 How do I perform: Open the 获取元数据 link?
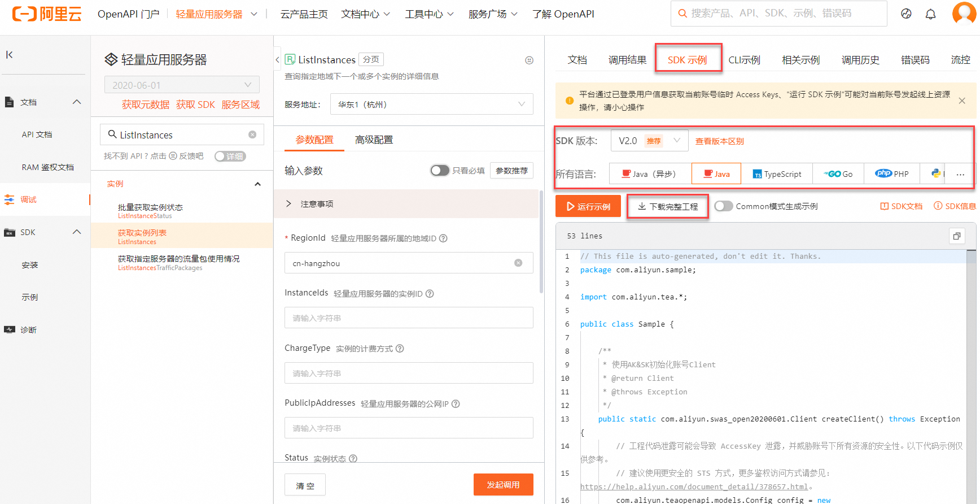tap(146, 105)
